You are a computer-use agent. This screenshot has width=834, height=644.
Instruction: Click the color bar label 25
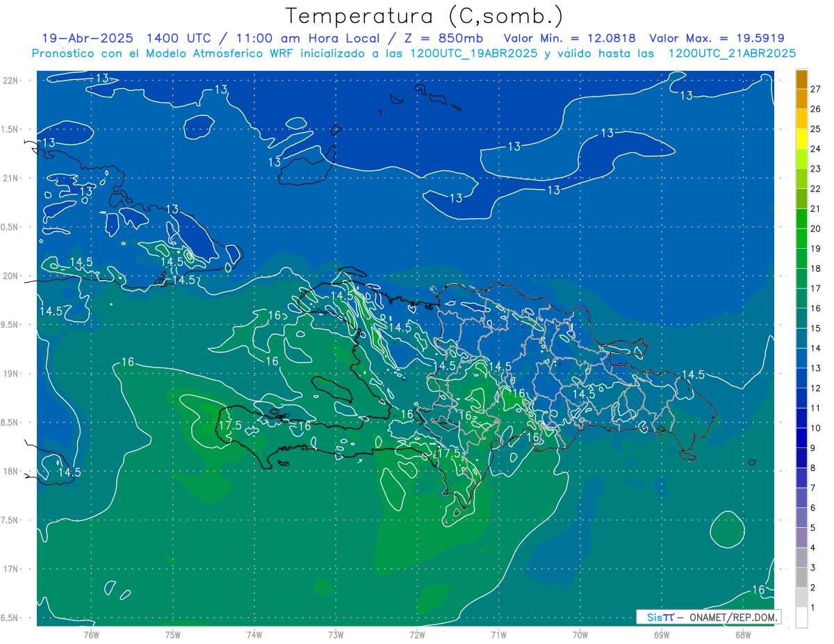coord(815,129)
